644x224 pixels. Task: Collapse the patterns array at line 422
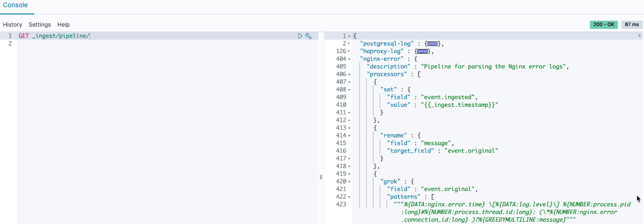pos(349,197)
